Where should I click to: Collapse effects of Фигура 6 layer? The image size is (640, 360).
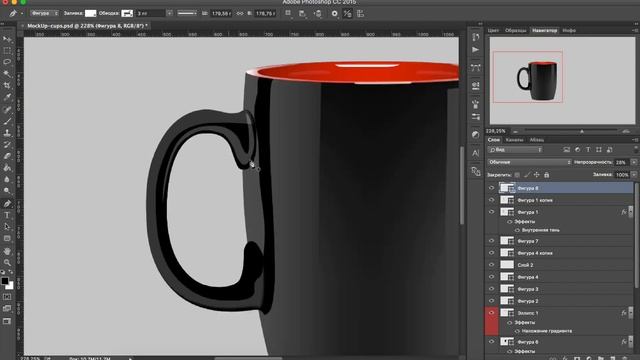click(x=631, y=341)
